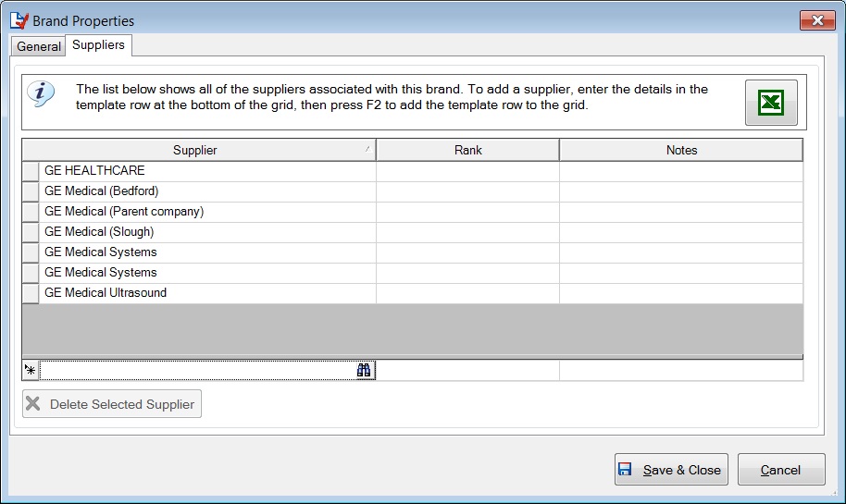The height and width of the screenshot is (504, 846).
Task: Close the Brand Properties window
Action: coord(817,20)
